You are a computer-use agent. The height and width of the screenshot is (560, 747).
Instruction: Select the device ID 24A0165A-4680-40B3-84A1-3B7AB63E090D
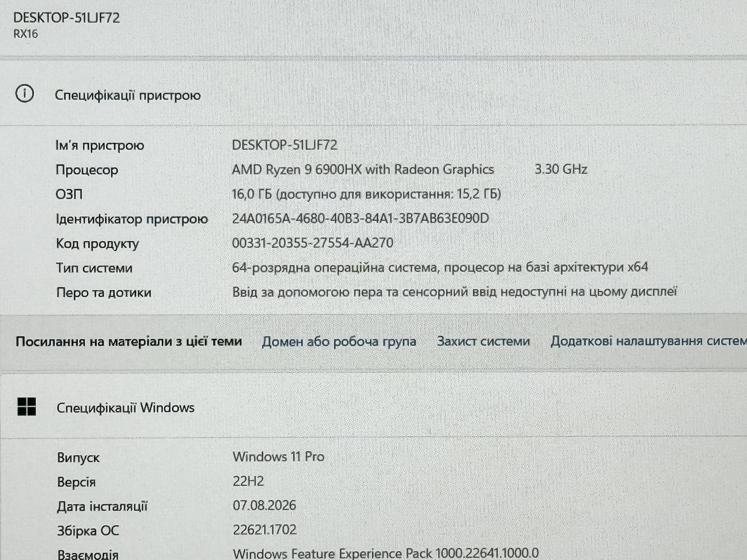[x=360, y=218]
